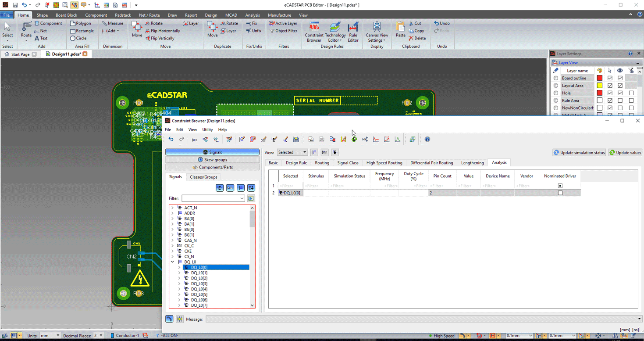
Task: Save the design from the quick access toolbar
Action: point(15,5)
